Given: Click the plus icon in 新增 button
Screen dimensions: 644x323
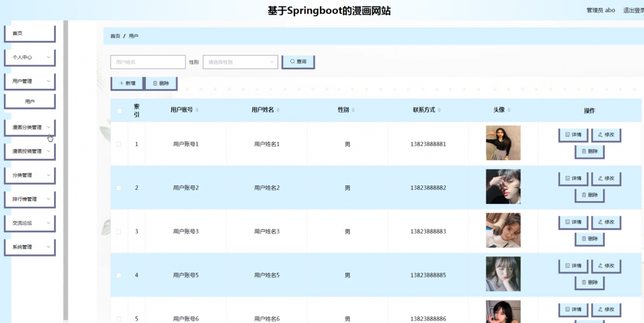Looking at the screenshot, I should click(121, 83).
